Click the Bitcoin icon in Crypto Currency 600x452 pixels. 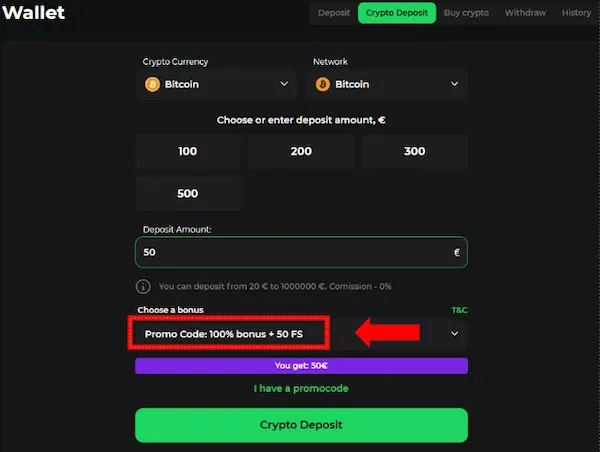coord(153,85)
